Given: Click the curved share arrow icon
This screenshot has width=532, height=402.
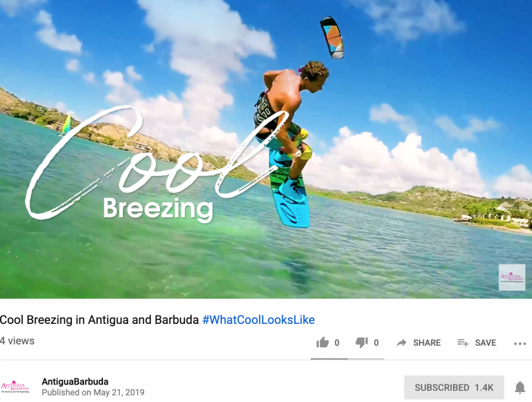Looking at the screenshot, I should tap(402, 343).
